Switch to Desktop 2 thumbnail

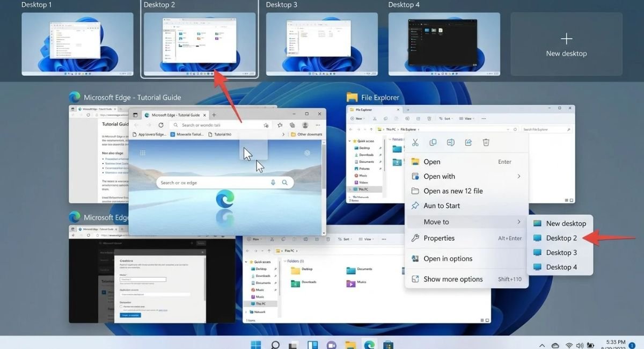pos(200,44)
